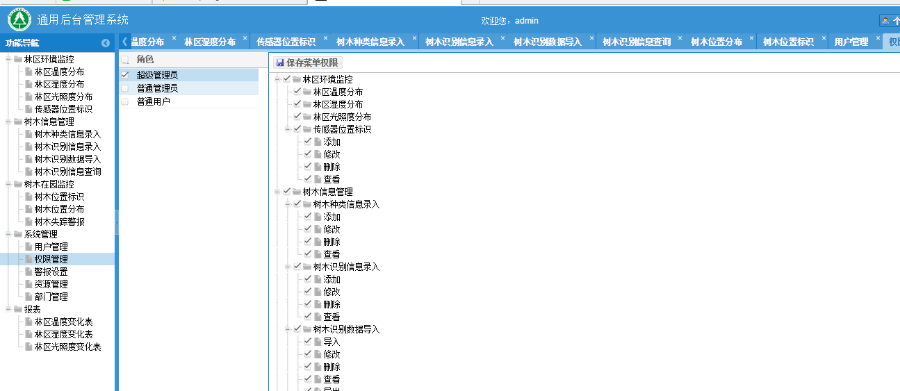Click the folder icon of 树木识别数据导入 in the permission tree
Image resolution: width=900 pixels, height=391 pixels.
point(308,329)
